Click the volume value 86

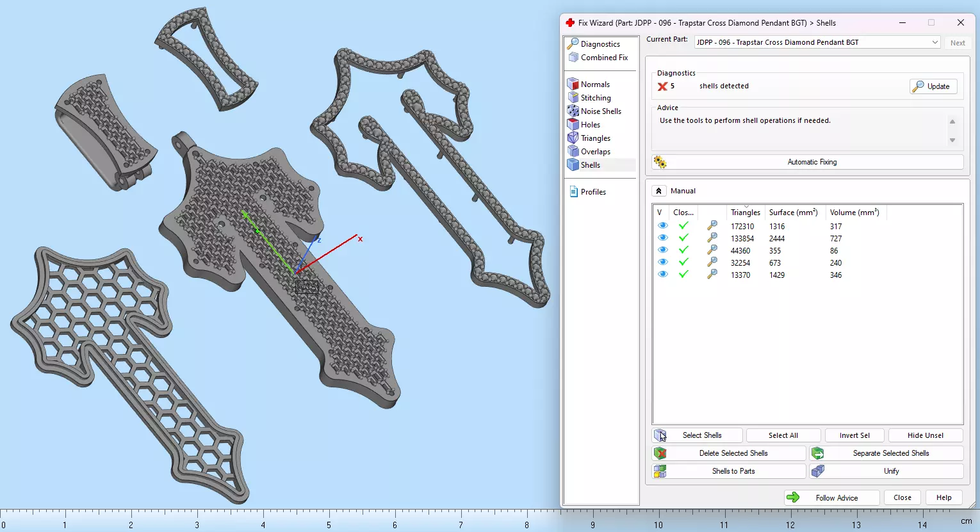click(834, 251)
